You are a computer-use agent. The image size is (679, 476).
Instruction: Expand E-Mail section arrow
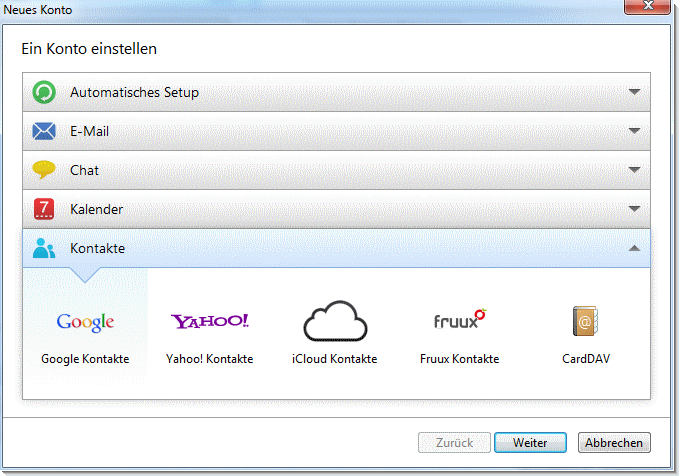coord(634,131)
